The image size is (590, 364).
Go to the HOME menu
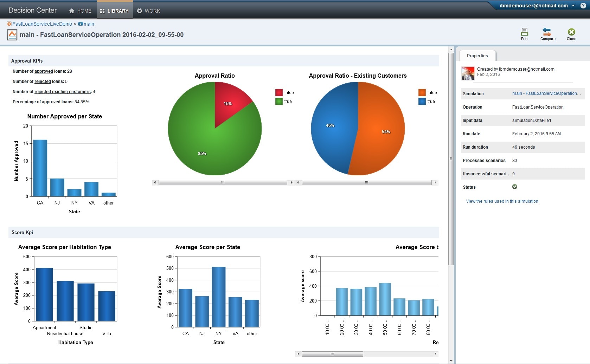click(80, 11)
